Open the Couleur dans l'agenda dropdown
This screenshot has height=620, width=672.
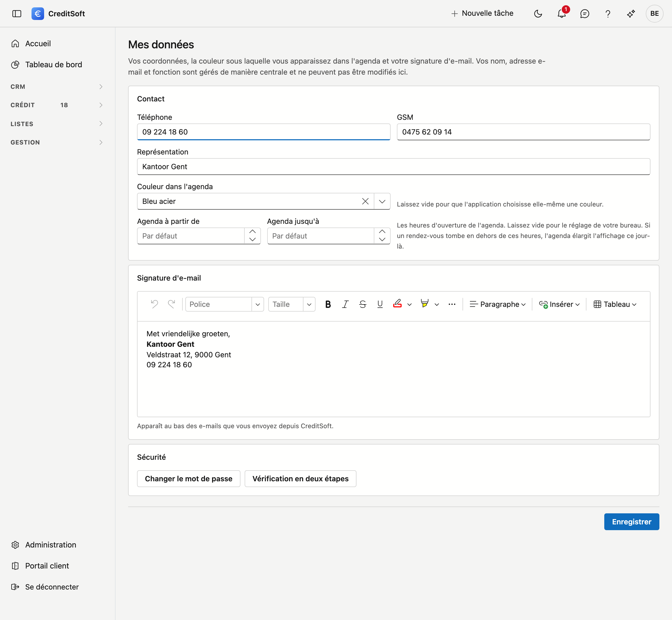382,201
